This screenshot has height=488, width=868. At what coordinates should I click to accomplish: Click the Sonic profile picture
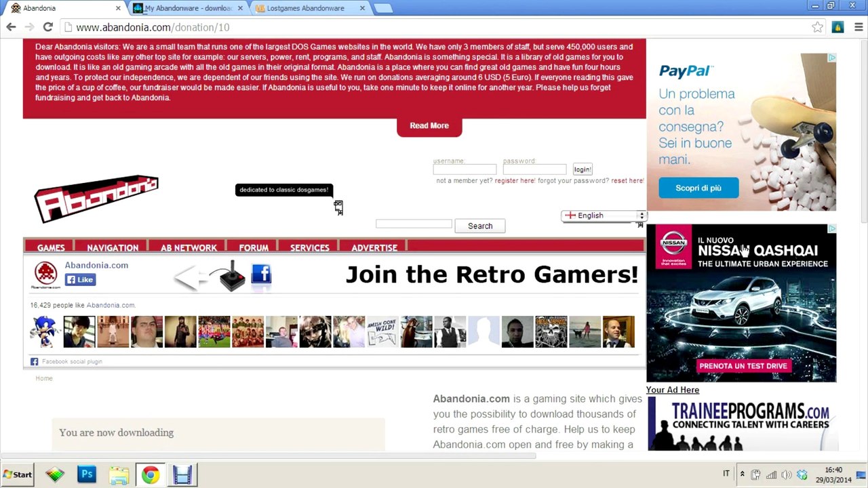pos(46,331)
